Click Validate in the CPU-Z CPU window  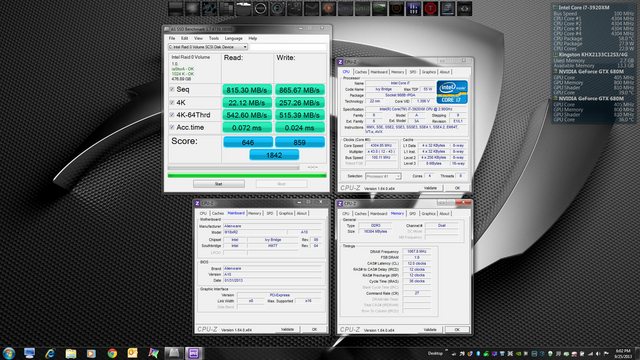[x=430, y=188]
